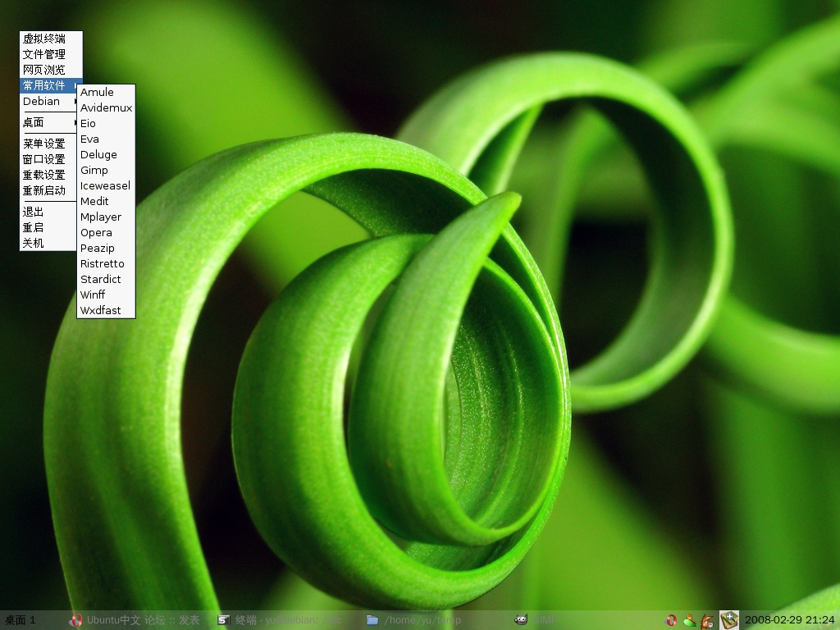The height and width of the screenshot is (630, 840).
Task: Choose 菜单设置 in the menu
Action: click(x=48, y=144)
